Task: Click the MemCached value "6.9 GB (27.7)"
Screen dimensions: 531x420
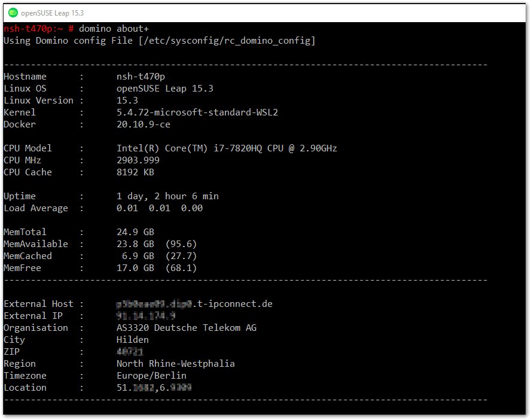Action: click(159, 256)
